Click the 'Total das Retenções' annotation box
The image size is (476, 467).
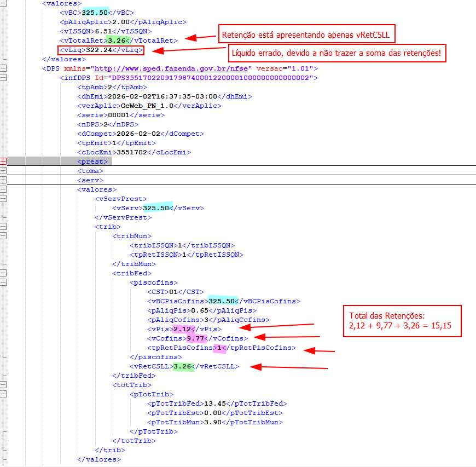pos(402,321)
